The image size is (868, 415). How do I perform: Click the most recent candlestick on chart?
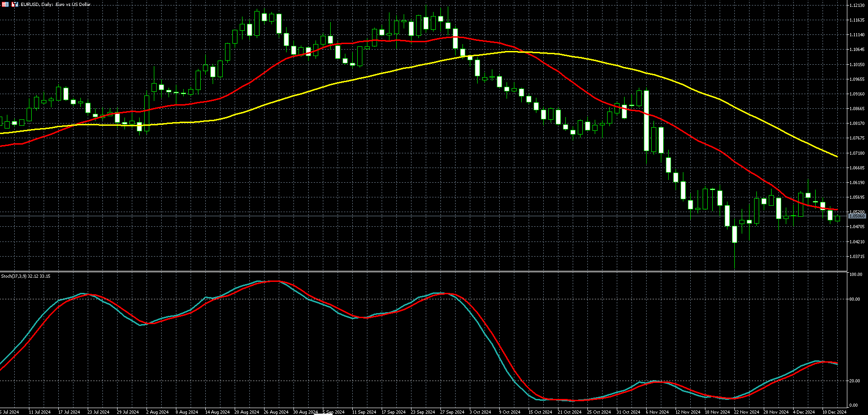(837, 218)
